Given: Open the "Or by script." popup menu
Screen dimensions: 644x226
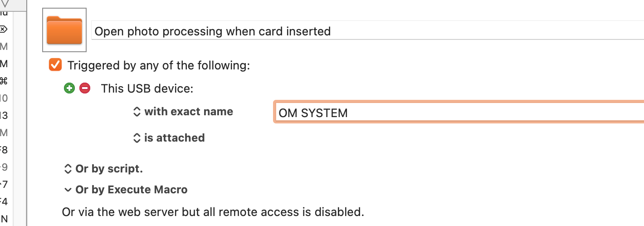Looking at the screenshot, I should click(103, 169).
